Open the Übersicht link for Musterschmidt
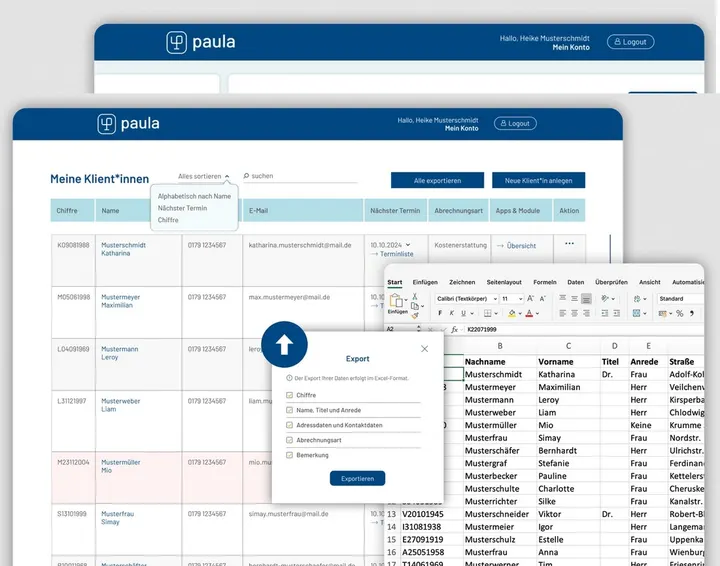This screenshot has width=720, height=566. [x=517, y=246]
